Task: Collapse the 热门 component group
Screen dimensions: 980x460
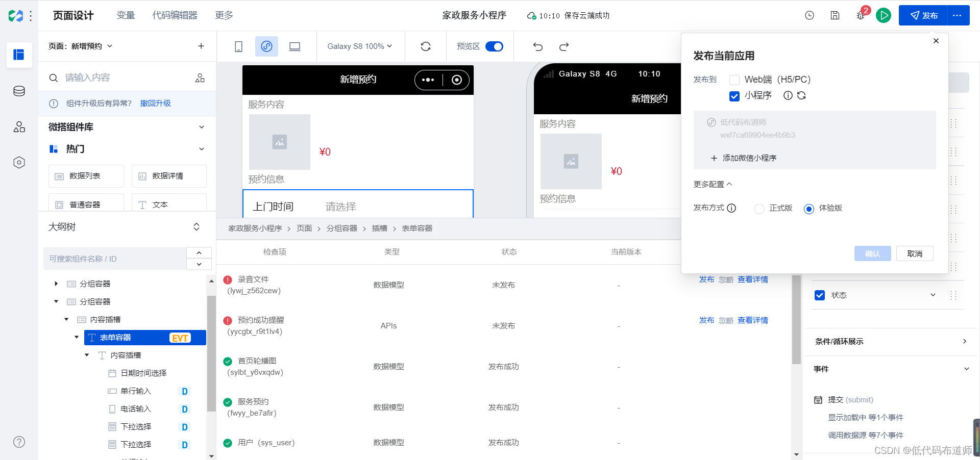Action: click(202, 149)
